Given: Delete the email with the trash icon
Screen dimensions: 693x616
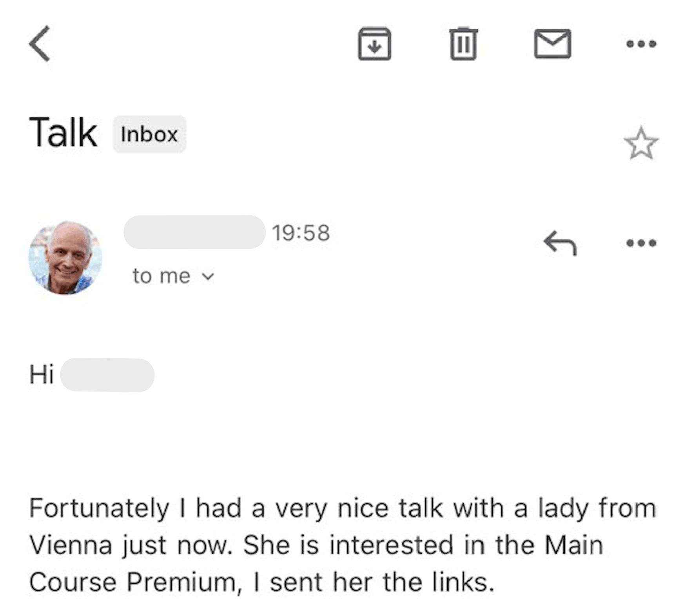Looking at the screenshot, I should (463, 44).
